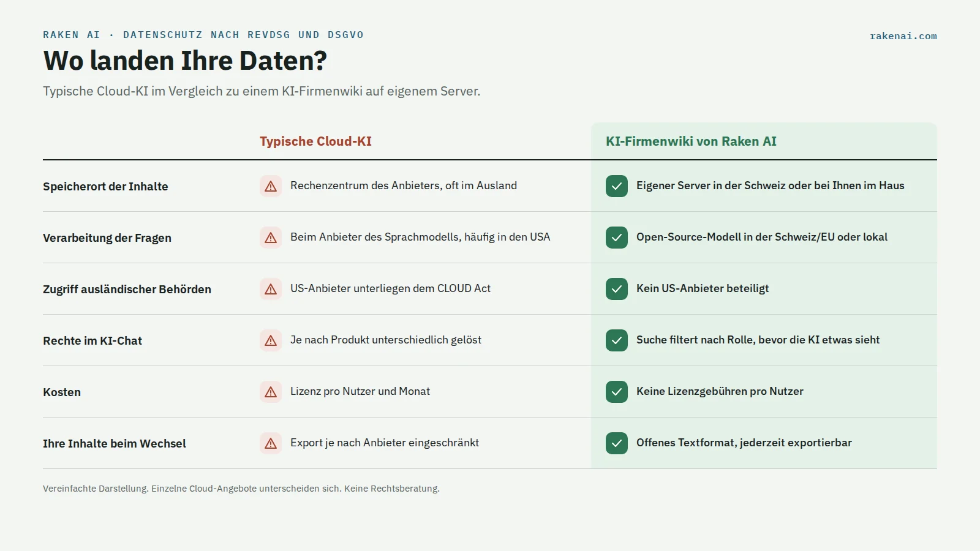
Task: Click the subtitle starting 'Typische Cloud-KI im Vergleich'
Action: (262, 91)
